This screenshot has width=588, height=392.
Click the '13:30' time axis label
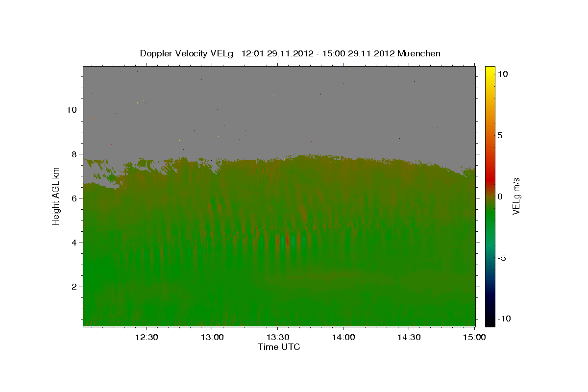(x=277, y=337)
